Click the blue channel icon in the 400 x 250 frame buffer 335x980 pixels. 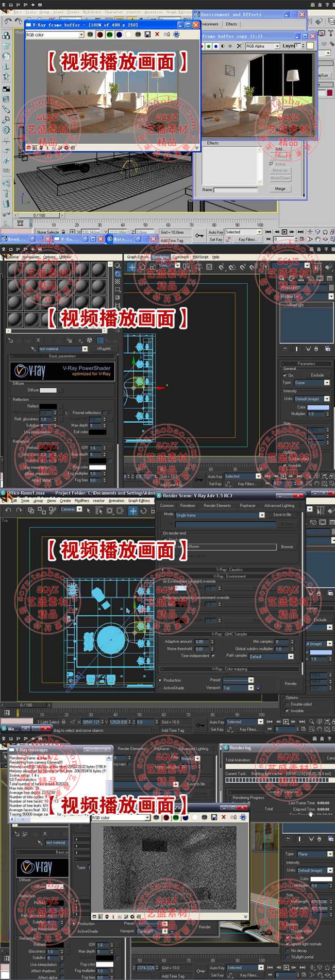[x=119, y=34]
